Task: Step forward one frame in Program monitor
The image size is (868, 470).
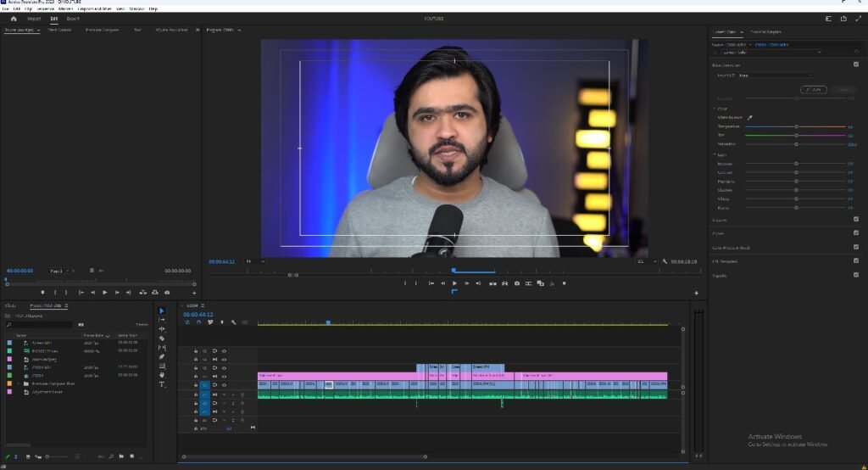Action: point(467,283)
